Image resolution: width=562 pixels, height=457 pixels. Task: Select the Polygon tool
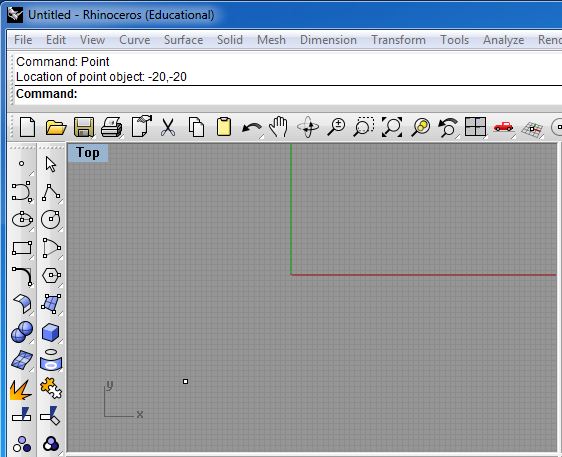click(x=51, y=275)
